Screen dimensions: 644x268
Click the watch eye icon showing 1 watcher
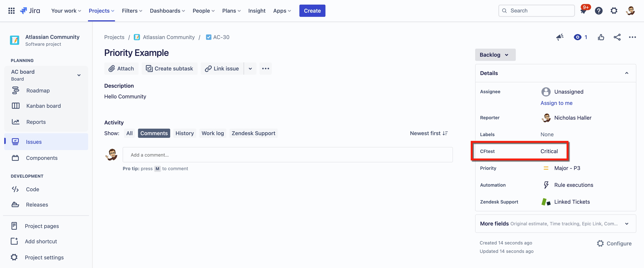[x=578, y=37]
